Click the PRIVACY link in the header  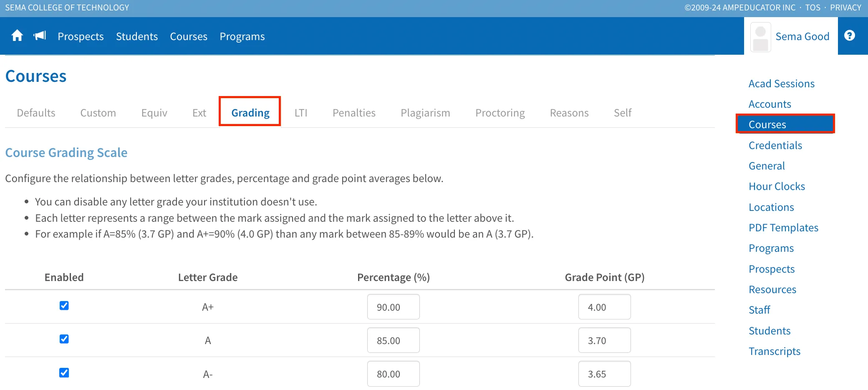pos(845,8)
